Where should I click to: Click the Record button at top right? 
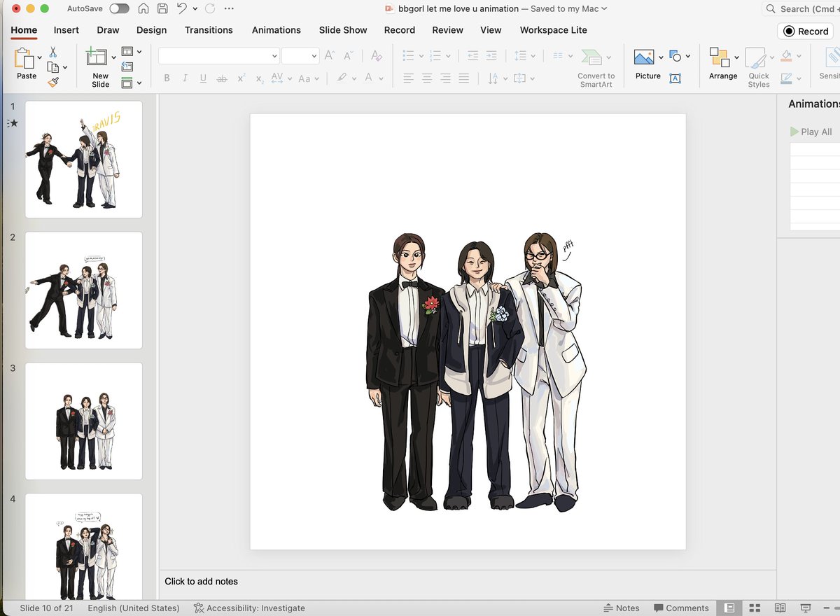(x=806, y=31)
